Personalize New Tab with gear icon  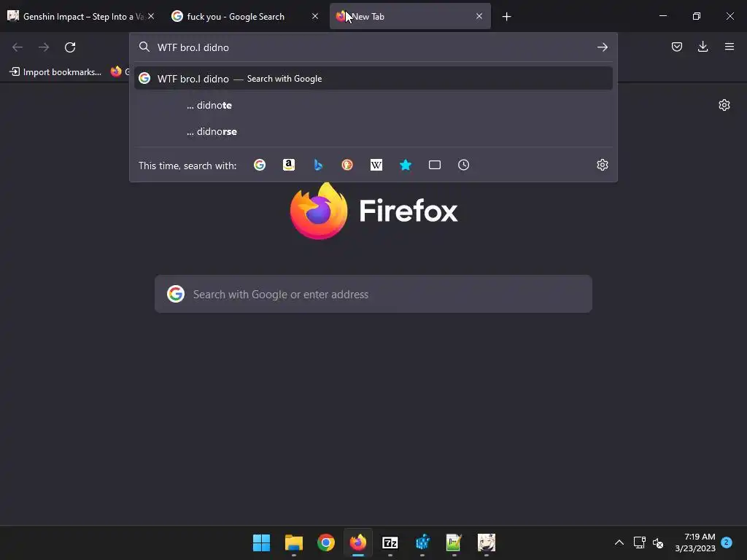(724, 105)
